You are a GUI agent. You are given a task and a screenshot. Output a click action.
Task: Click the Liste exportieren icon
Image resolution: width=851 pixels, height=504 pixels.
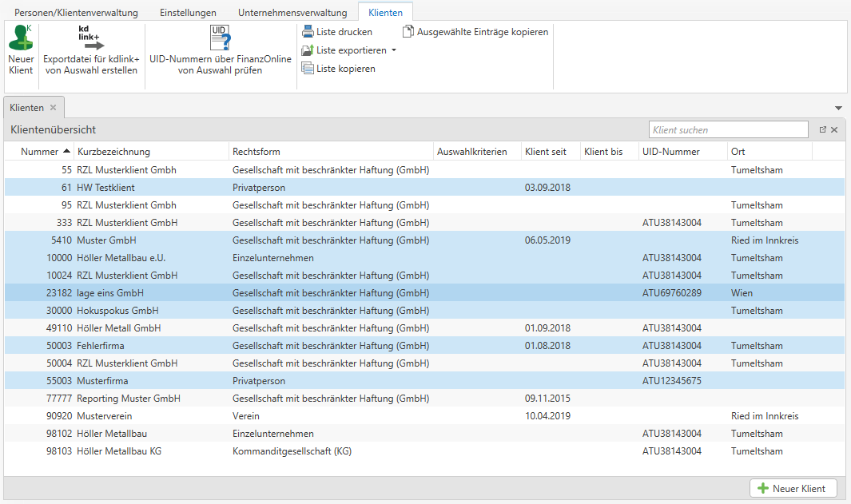click(308, 50)
